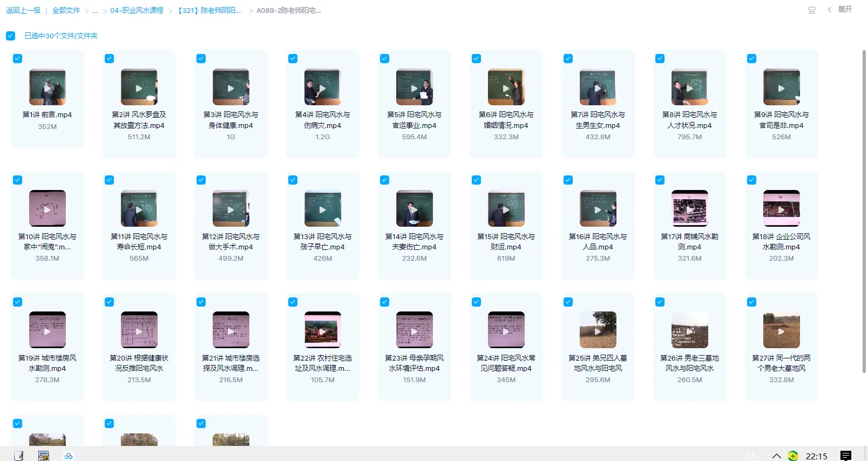Uncheck 第10讲 家中闹鬼 file checkbox
Screen dimensions: 868x461
pos(18,180)
